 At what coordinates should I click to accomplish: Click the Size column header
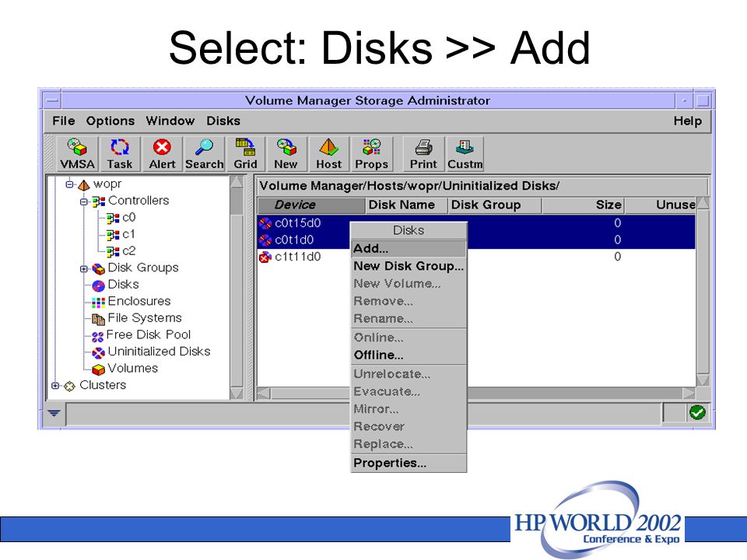[583, 205]
